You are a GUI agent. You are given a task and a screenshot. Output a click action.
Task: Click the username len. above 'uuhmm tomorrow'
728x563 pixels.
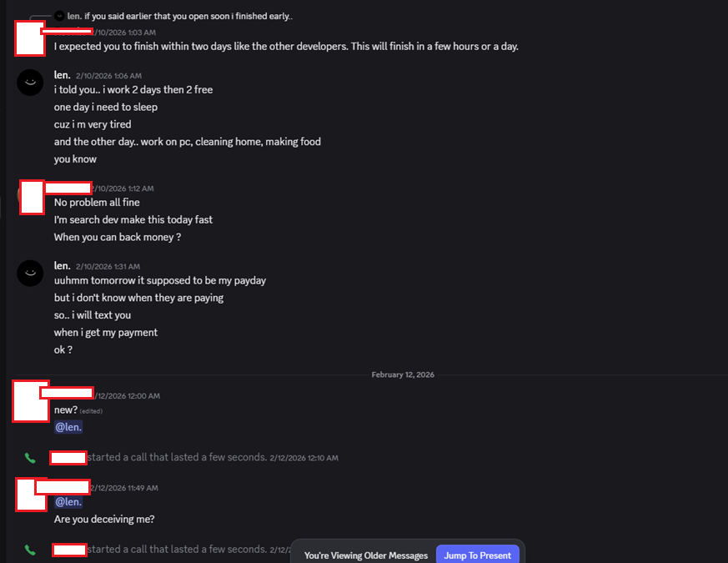(x=62, y=265)
